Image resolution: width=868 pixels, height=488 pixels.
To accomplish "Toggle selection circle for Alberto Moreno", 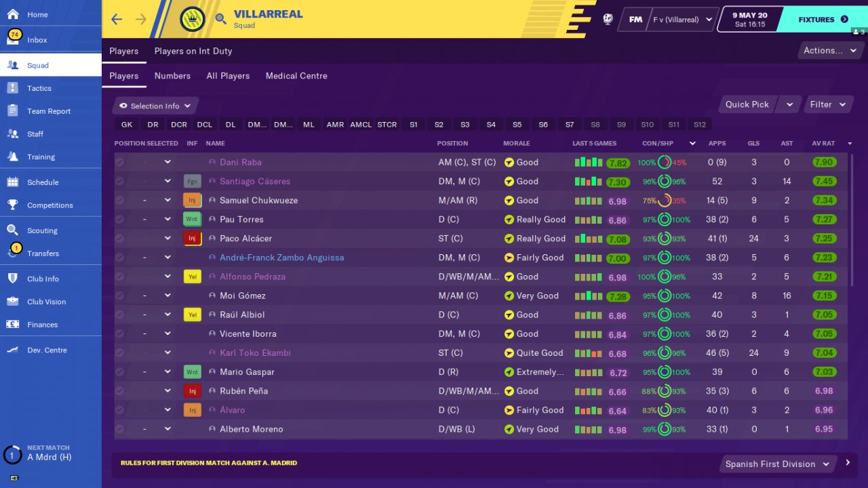I will (x=120, y=429).
